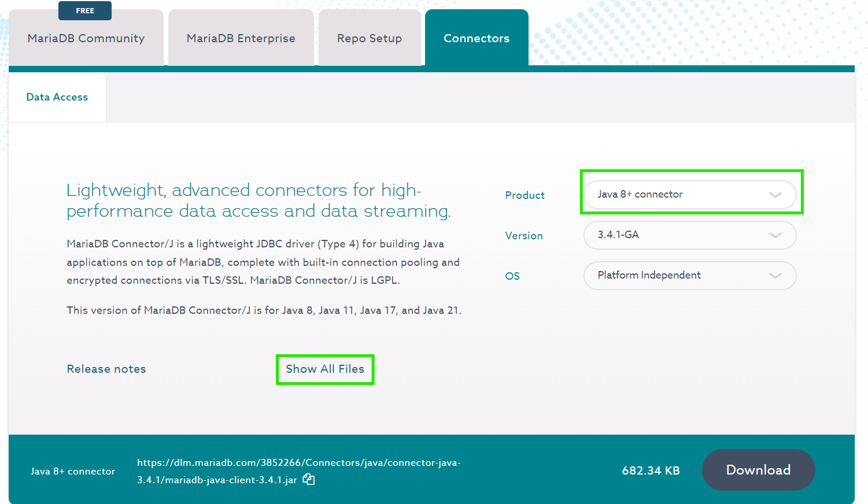
Task: Select the Data Access sub-tab
Action: coord(57,97)
